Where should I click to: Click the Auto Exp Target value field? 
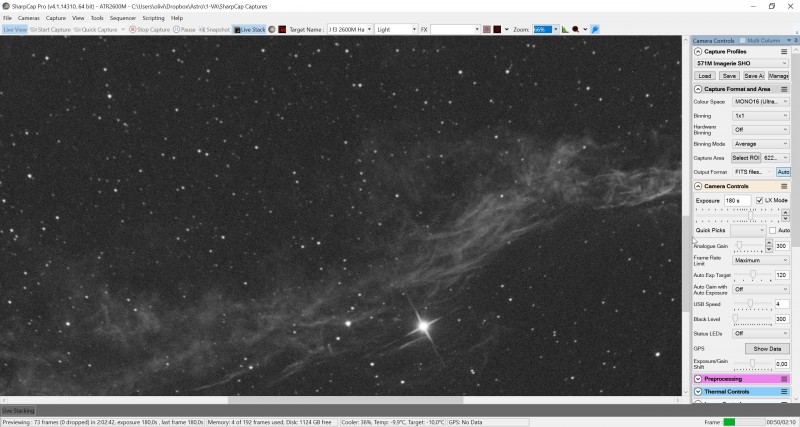pos(782,275)
